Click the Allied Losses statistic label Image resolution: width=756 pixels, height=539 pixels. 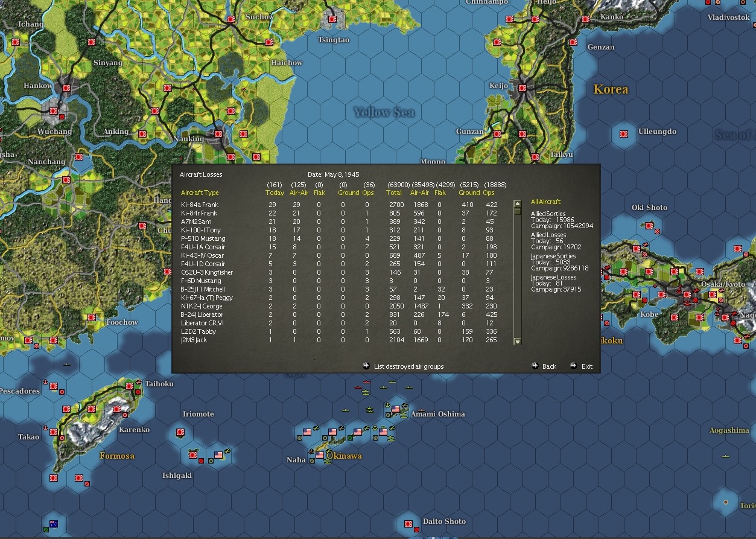tap(548, 235)
